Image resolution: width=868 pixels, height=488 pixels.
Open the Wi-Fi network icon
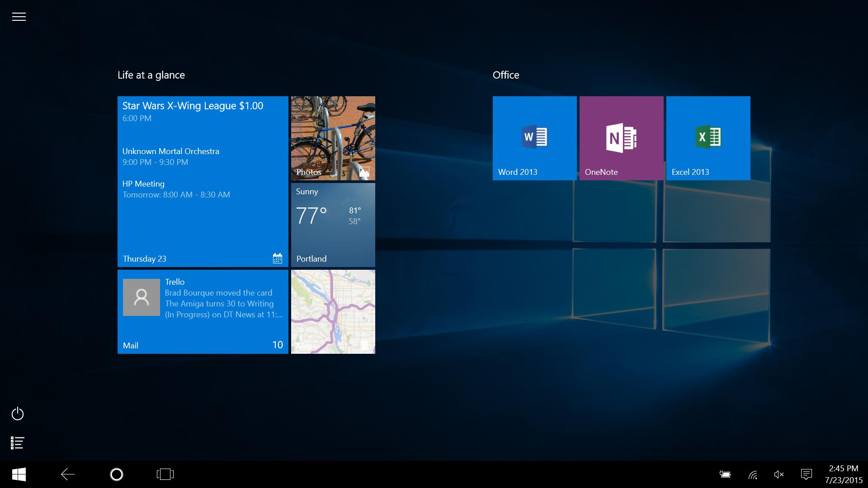(753, 474)
